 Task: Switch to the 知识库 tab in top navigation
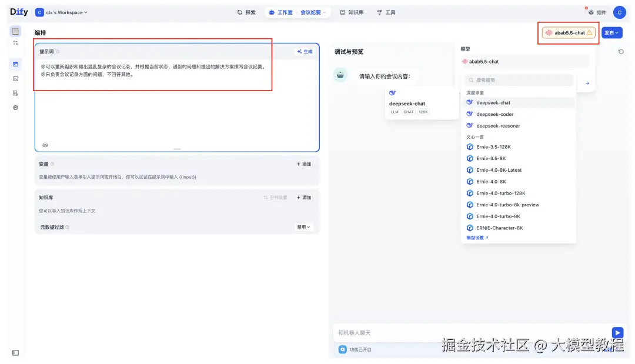[x=352, y=12]
